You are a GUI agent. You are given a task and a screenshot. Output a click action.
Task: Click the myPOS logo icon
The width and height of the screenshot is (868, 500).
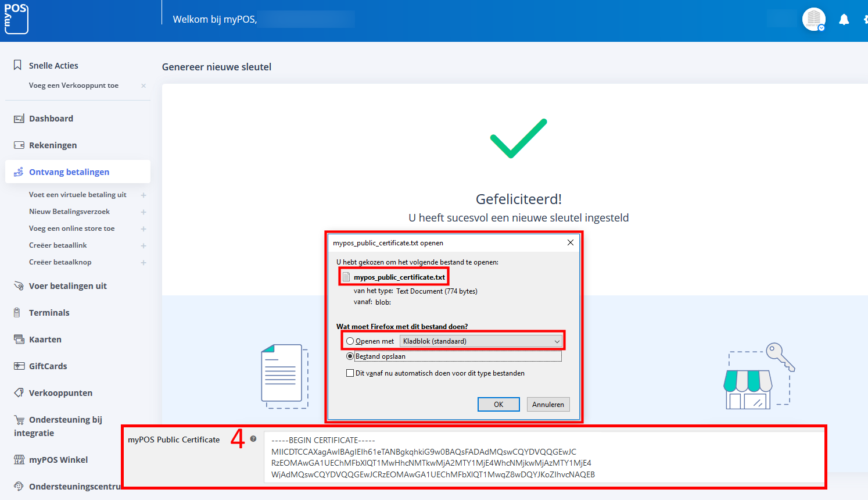16,19
